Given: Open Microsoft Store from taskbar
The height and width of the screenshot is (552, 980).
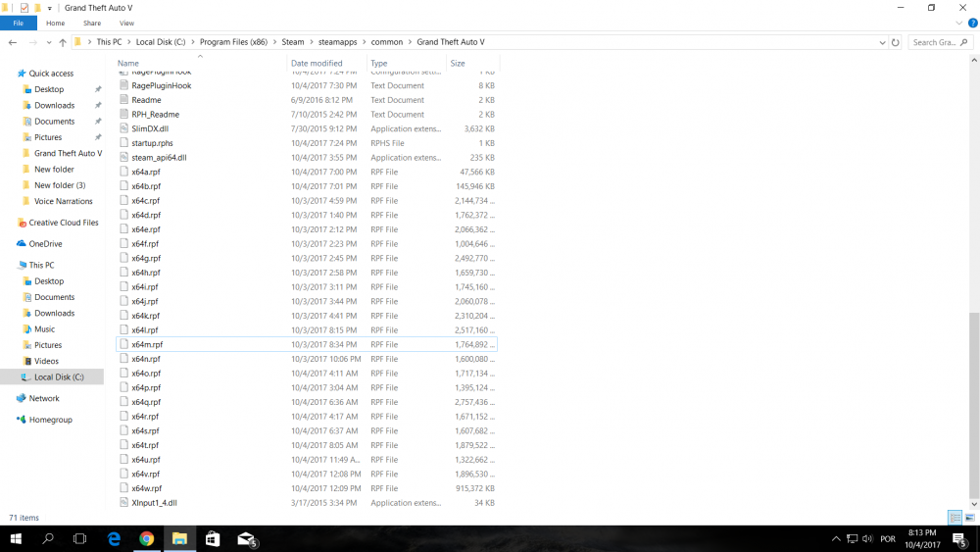Looking at the screenshot, I should click(x=213, y=539).
